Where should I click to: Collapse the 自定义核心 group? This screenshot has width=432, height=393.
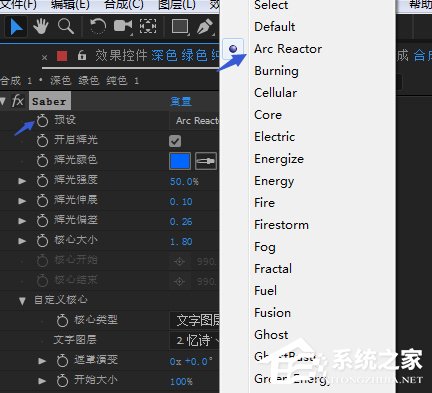(22, 301)
